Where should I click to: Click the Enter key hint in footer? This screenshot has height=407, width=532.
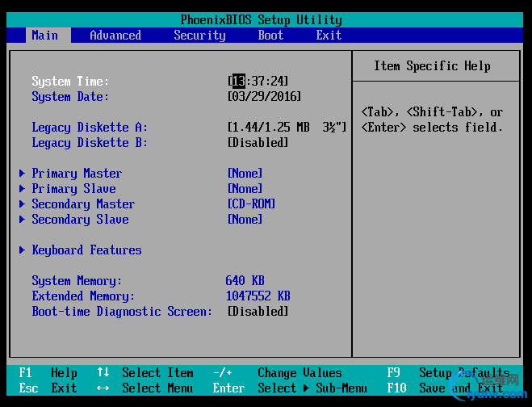228,388
